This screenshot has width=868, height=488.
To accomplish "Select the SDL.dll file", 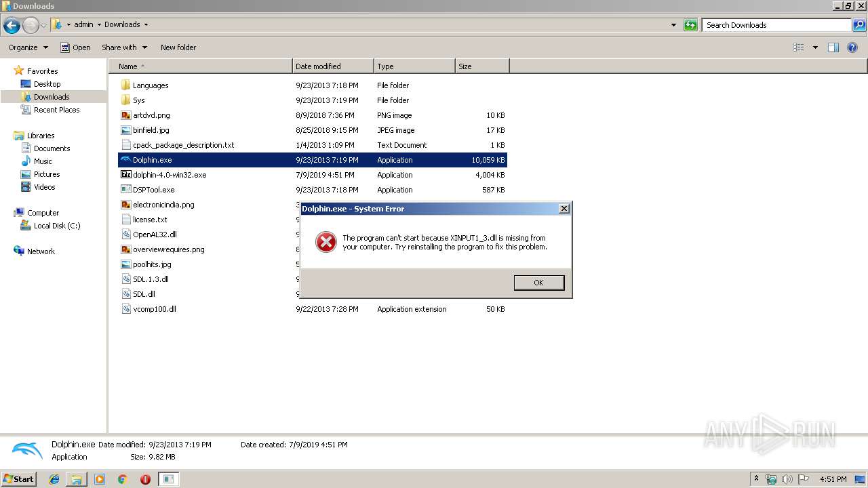I will pyautogui.click(x=144, y=294).
